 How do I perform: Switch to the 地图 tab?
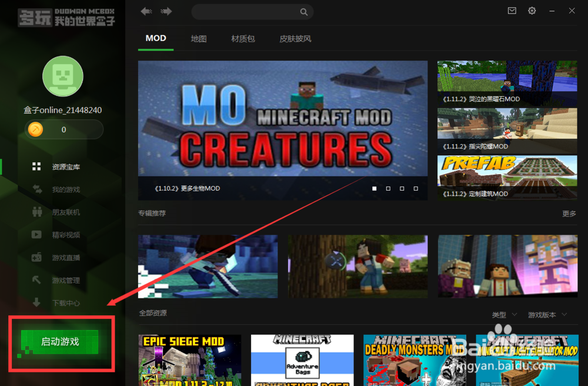point(198,39)
